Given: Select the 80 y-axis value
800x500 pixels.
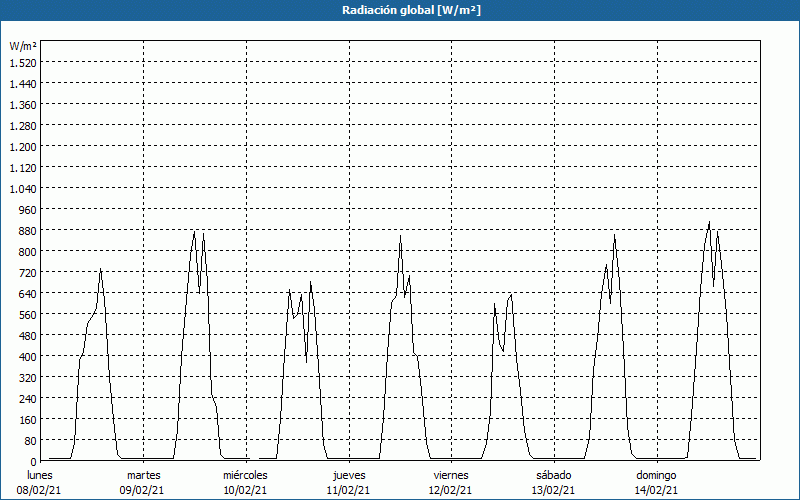Looking at the screenshot, I should point(31,441).
